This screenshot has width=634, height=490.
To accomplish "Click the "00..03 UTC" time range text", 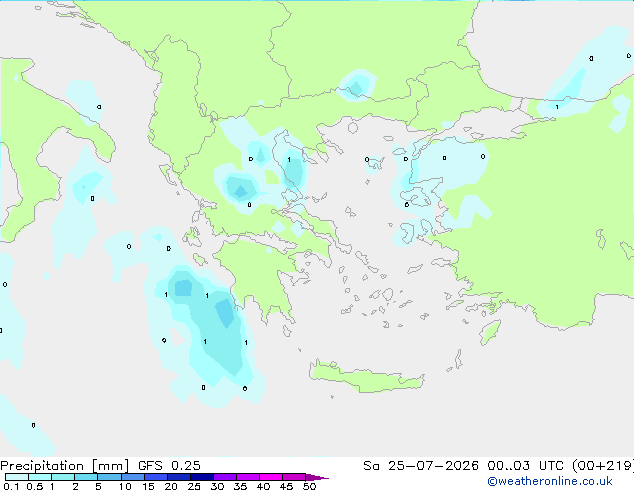I will 525,466.
